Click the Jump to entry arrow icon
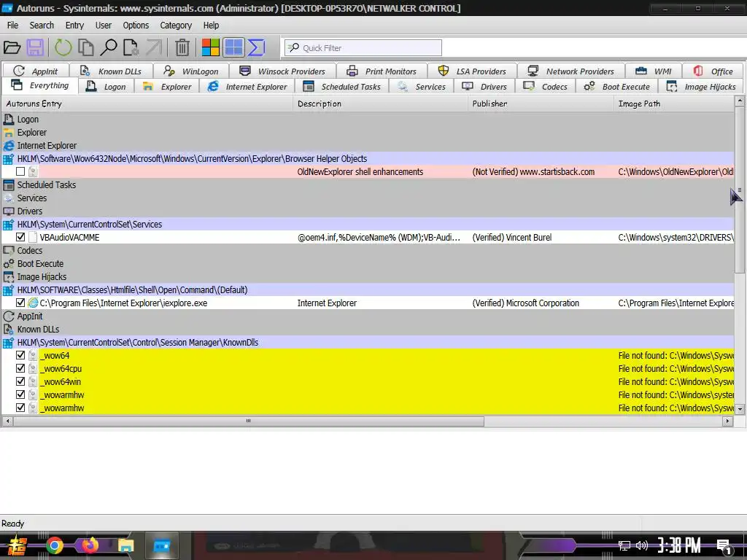Viewport: 747px width, 560px height. coord(154,47)
